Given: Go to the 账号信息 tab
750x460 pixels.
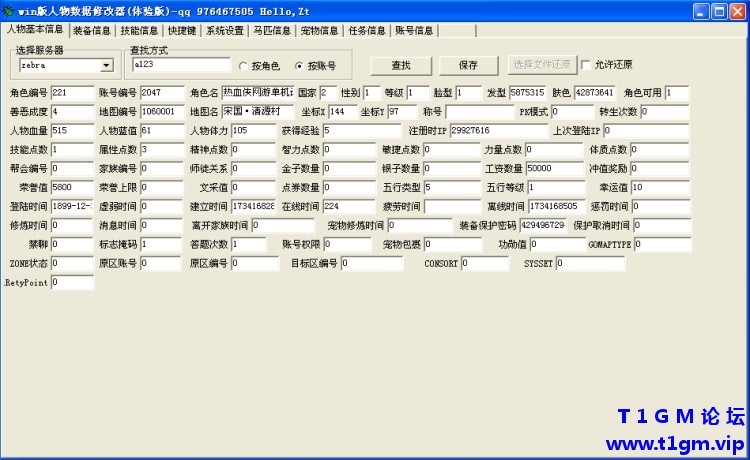Looking at the screenshot, I should (x=414, y=31).
